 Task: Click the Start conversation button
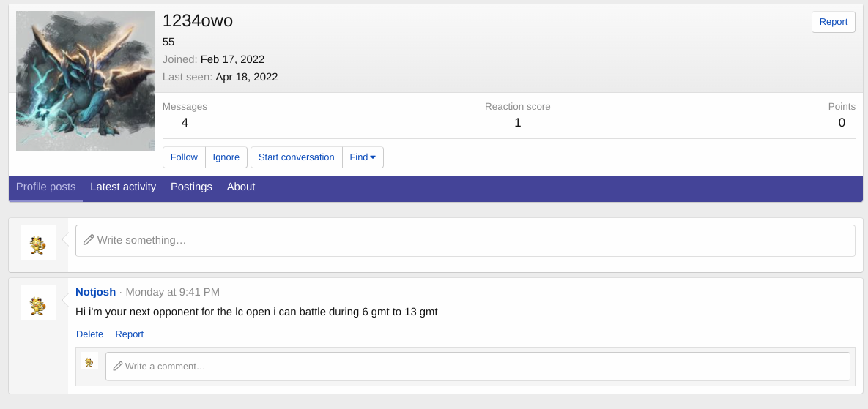[x=296, y=157]
